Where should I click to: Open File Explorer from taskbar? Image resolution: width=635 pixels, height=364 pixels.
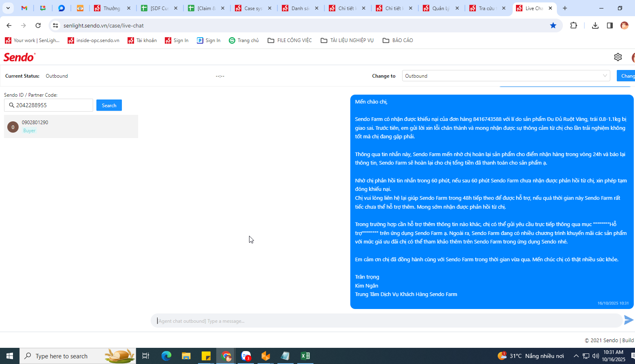tap(186, 356)
